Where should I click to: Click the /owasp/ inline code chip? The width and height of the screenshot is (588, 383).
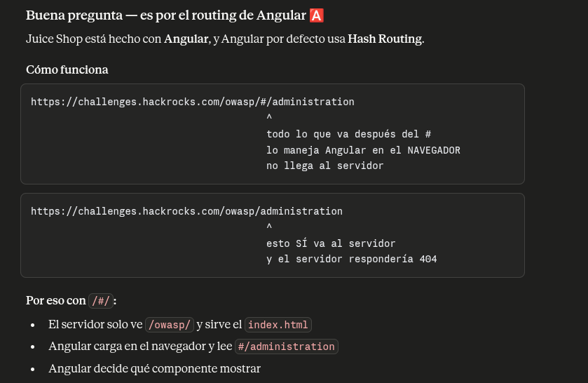170,324
